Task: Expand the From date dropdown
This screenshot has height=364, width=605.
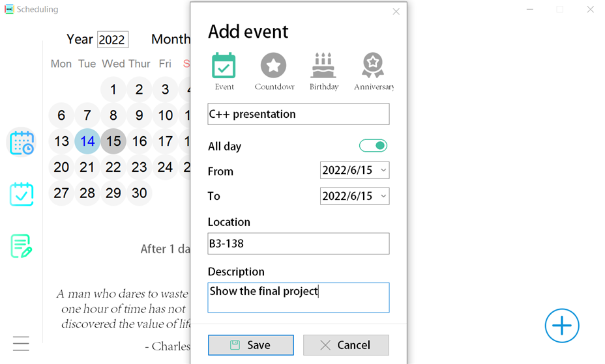Action: [x=355, y=170]
